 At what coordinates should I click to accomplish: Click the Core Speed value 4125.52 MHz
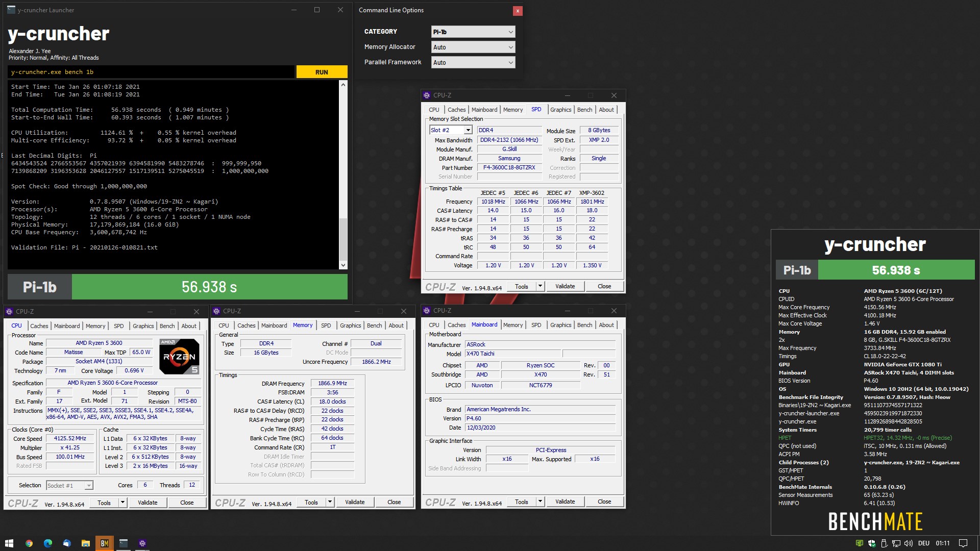coord(70,439)
